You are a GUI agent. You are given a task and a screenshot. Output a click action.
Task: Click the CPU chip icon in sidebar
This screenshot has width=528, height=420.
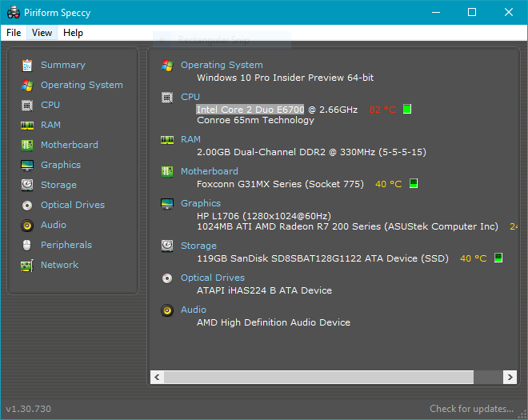[27, 106]
